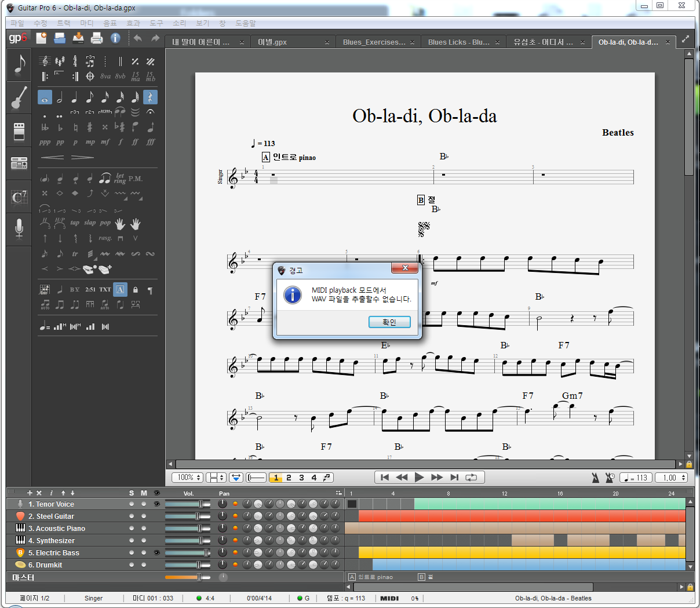
Task: Close the 경고 warning dialog
Action: pyautogui.click(x=405, y=268)
